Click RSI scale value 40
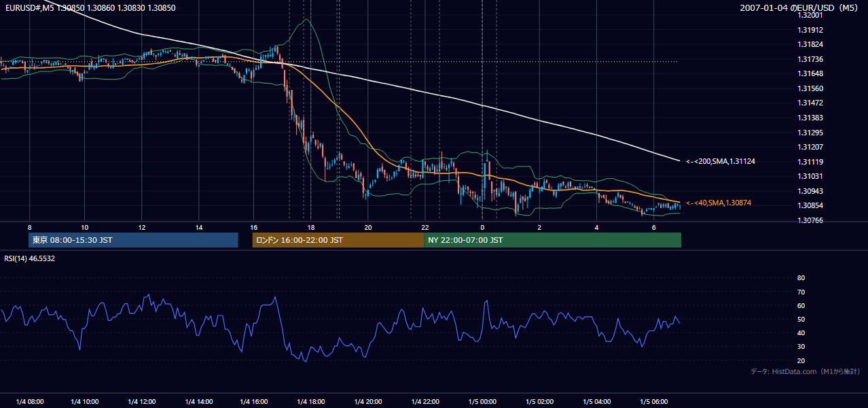 coord(801,333)
